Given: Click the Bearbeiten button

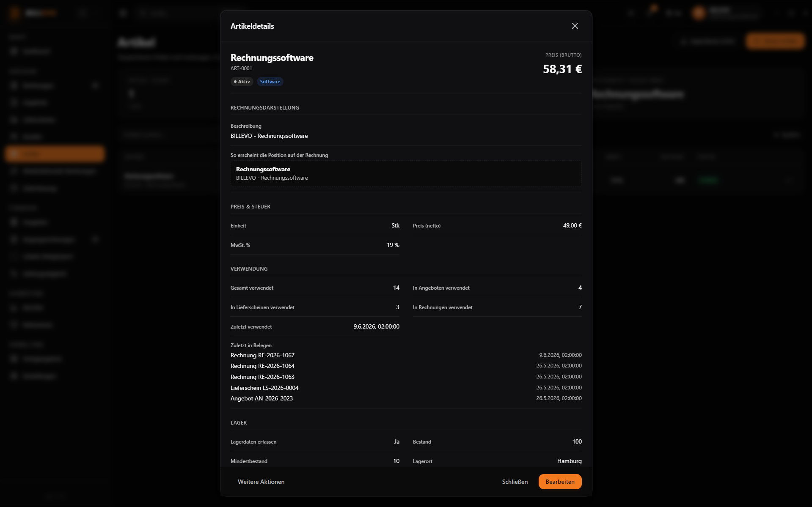Looking at the screenshot, I should tap(560, 482).
